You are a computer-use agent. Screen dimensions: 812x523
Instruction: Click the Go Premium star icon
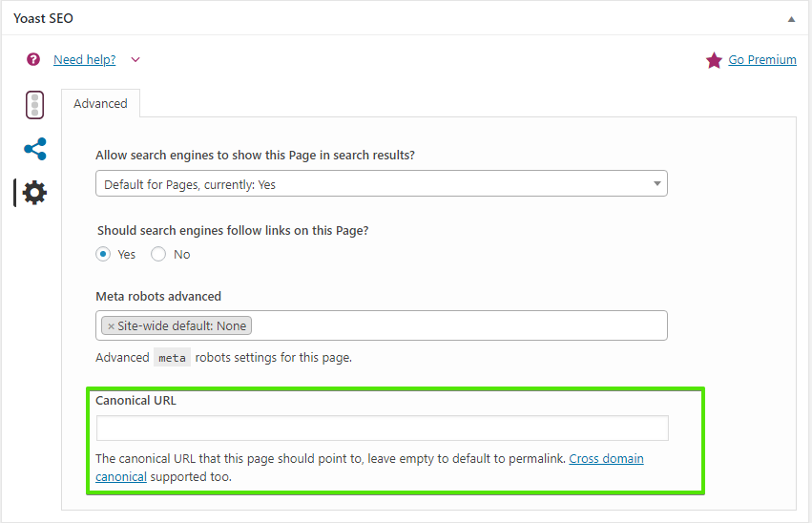click(x=714, y=60)
